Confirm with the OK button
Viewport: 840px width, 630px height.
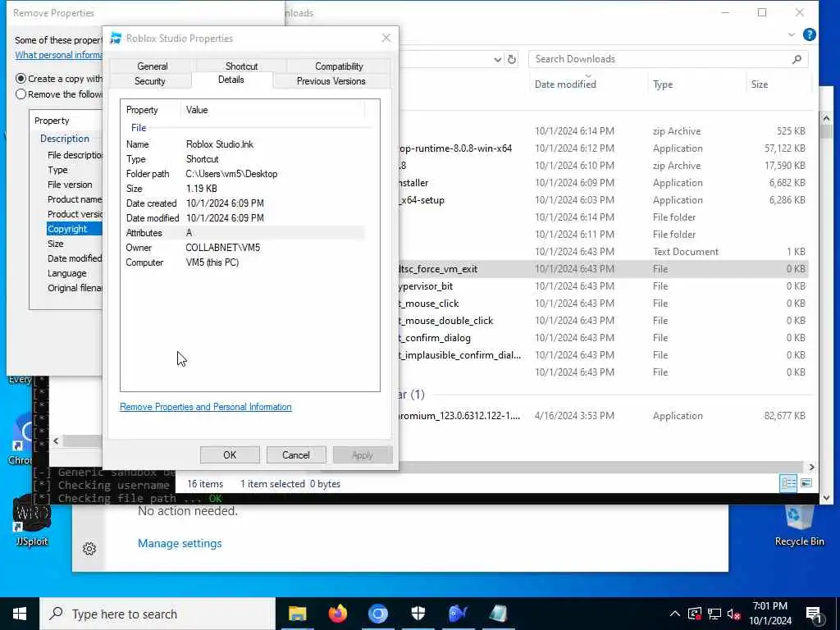point(230,454)
